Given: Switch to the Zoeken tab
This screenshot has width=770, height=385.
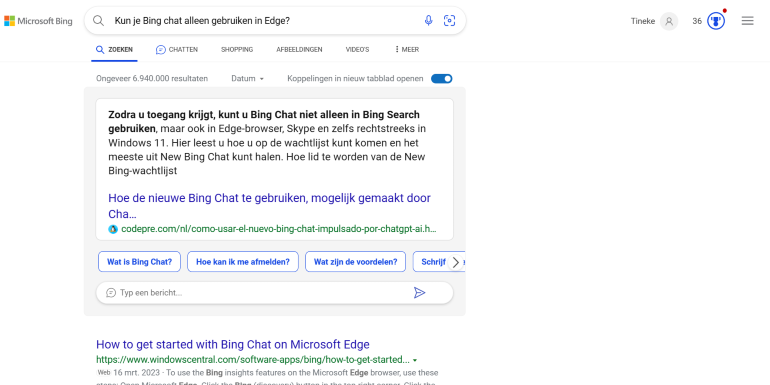Looking at the screenshot, I should coord(114,50).
